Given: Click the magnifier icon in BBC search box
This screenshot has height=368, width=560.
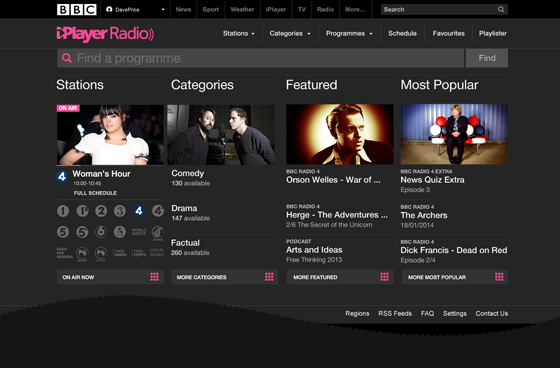Looking at the screenshot, I should click(x=501, y=9).
